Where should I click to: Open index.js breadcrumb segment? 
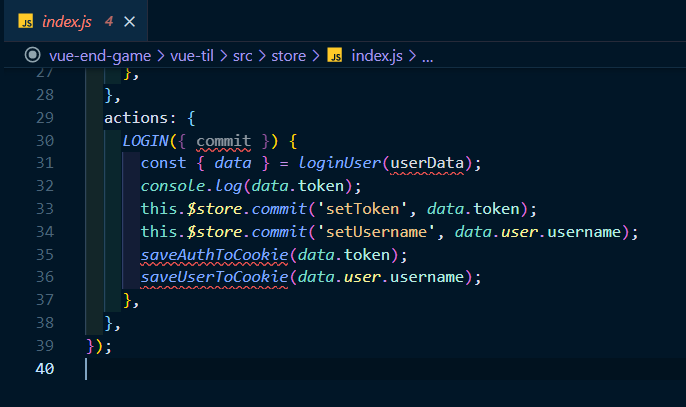click(x=377, y=56)
